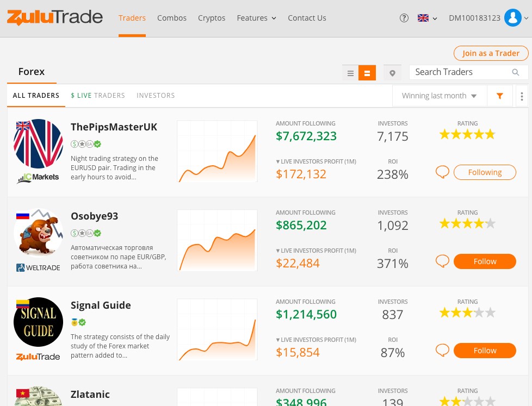
Task: Click the WELTRADE broker logo
Action: [38, 268]
